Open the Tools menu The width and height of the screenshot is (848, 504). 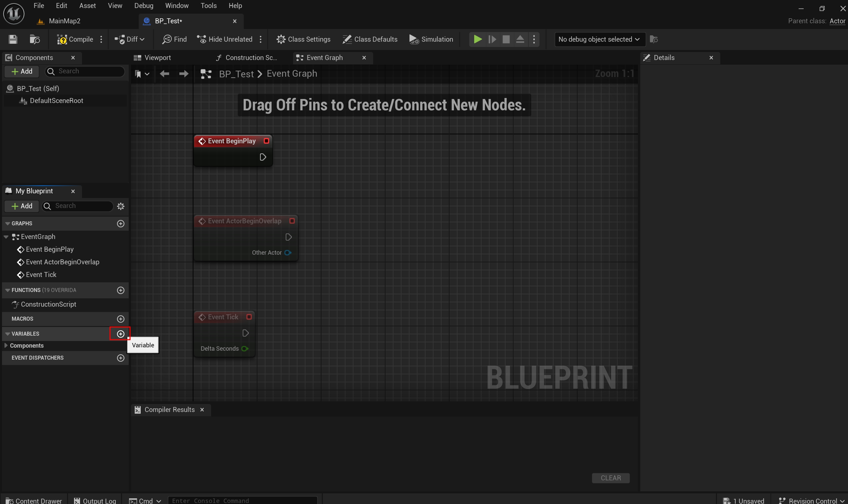(208, 6)
